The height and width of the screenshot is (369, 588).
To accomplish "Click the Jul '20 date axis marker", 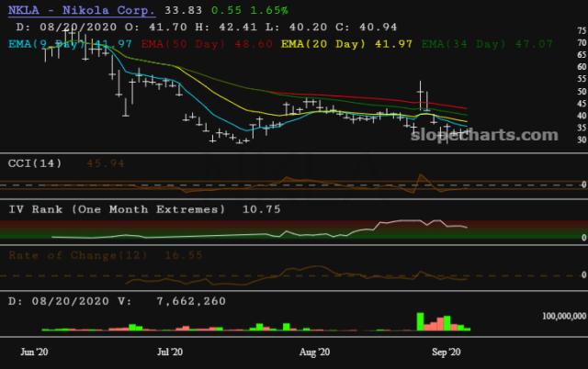I will pos(170,352).
